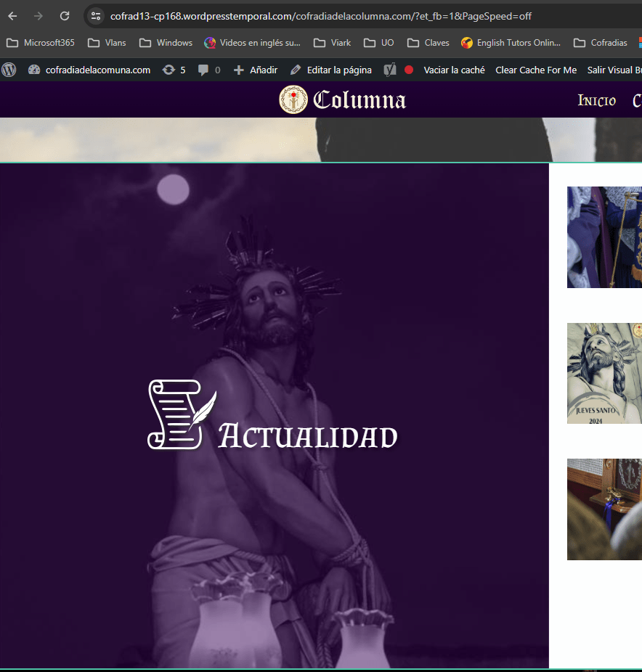Viewport: 642px width, 672px height.
Task: Open the Vlans bookmarks folder
Action: (x=107, y=43)
